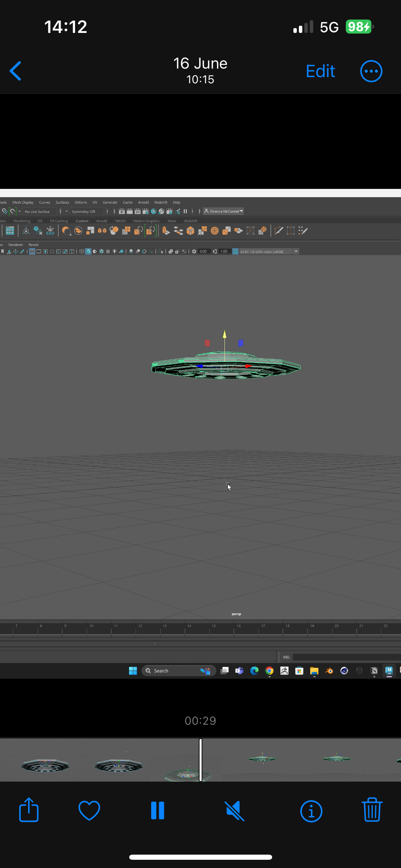Viewport: 401px width, 868px height.
Task: Open Blender from the taskbar
Action: point(329,671)
